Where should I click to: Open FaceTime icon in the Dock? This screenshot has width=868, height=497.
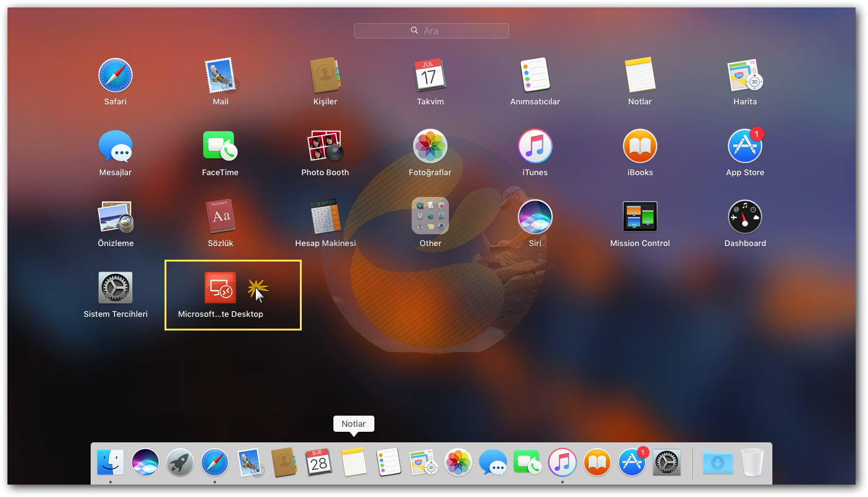pyautogui.click(x=528, y=462)
